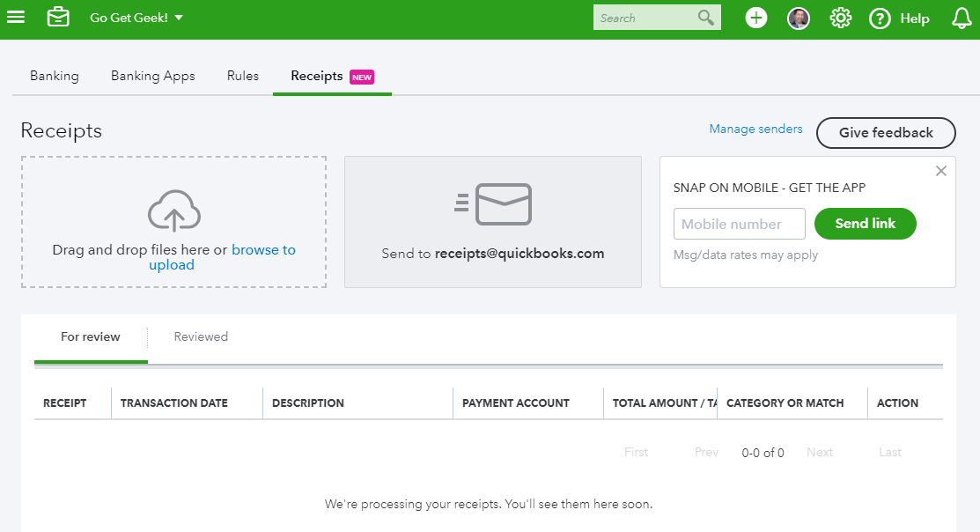The width and height of the screenshot is (980, 532).
Task: Click the Manage senders link
Action: click(755, 129)
